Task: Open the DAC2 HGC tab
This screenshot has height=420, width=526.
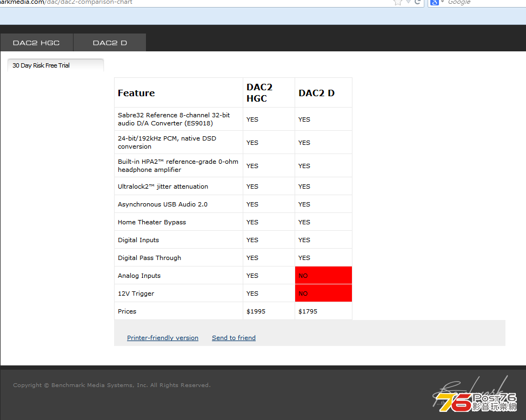Action: click(x=36, y=43)
